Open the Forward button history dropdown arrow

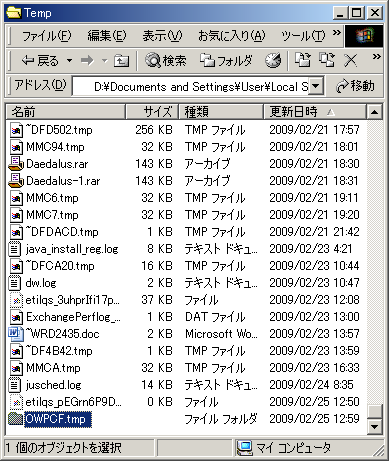105,61
